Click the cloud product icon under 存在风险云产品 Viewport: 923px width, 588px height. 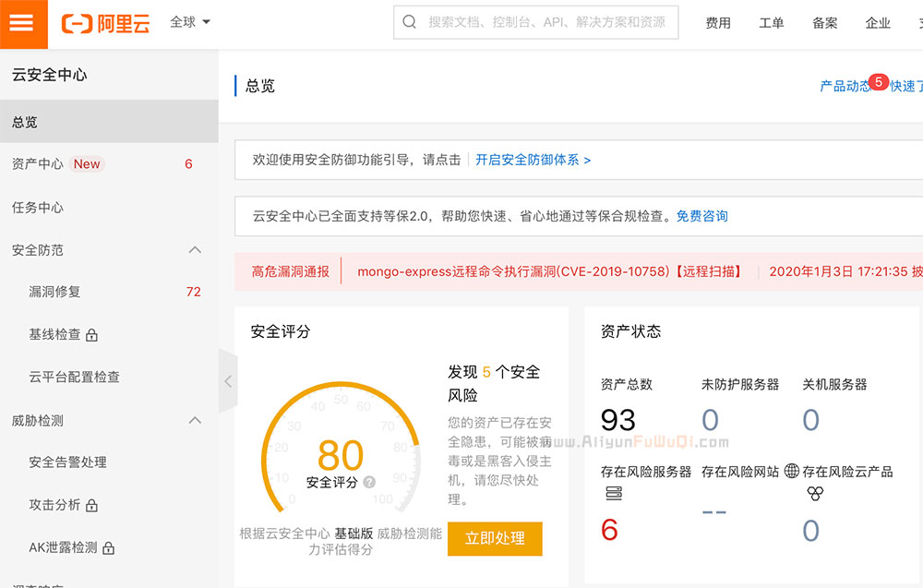coord(815,493)
